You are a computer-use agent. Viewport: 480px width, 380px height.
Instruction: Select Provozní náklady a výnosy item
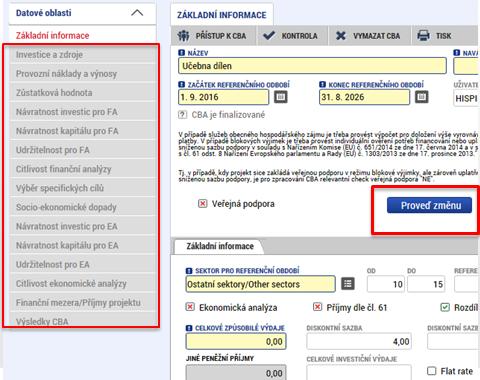(83, 74)
